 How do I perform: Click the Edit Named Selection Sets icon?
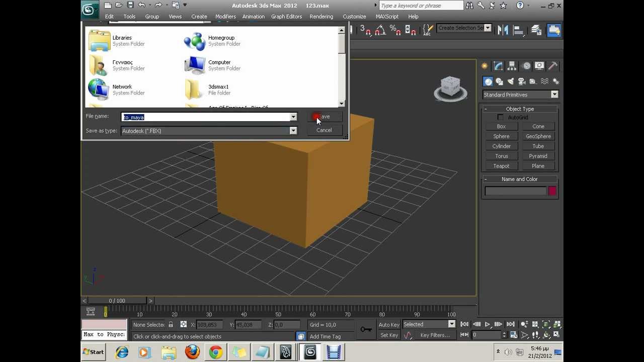pyautogui.click(x=427, y=30)
